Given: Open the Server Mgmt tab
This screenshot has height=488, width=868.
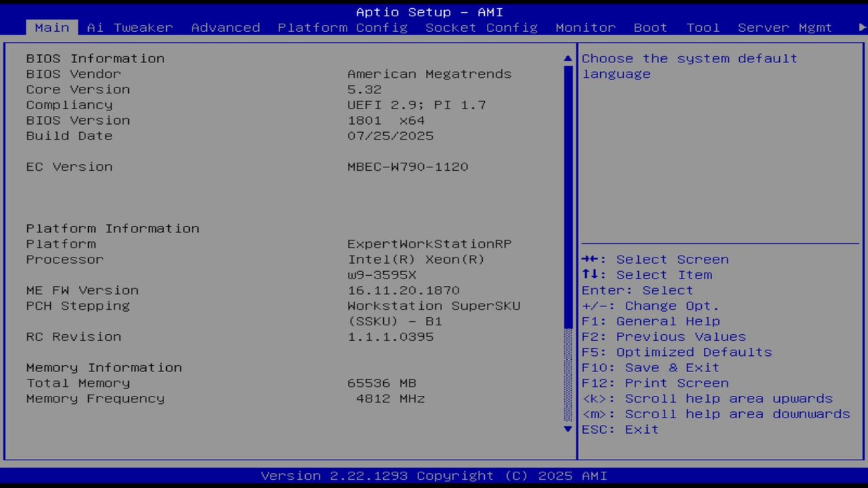Looking at the screenshot, I should 785,28.
